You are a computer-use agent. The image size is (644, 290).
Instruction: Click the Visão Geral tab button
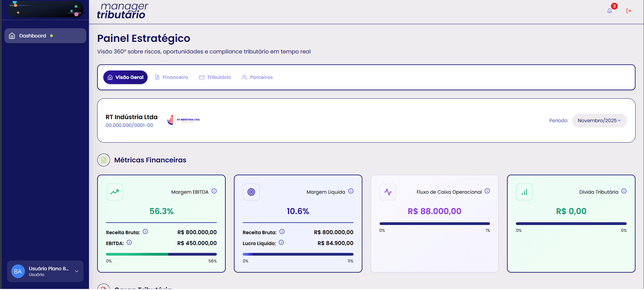pos(125,77)
